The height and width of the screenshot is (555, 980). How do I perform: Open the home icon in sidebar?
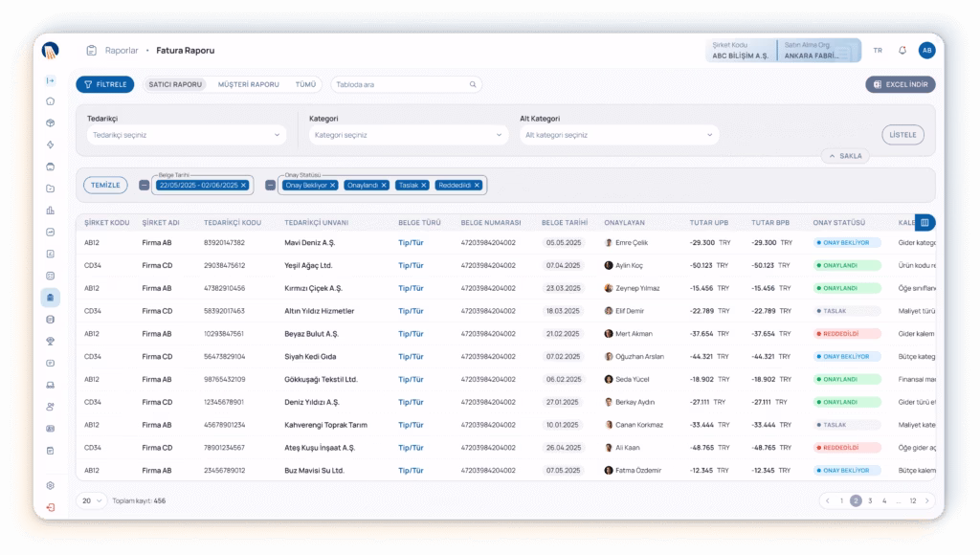coord(51,100)
